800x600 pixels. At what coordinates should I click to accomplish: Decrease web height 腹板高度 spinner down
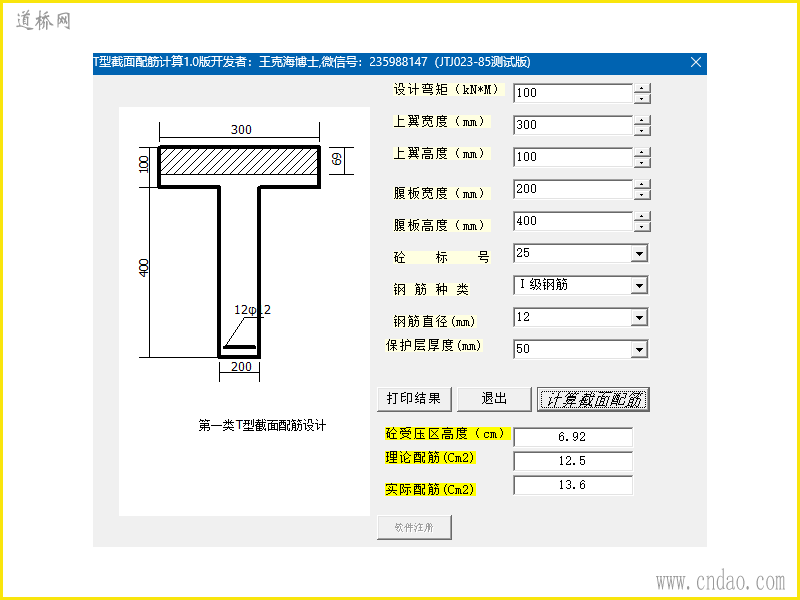[642, 227]
